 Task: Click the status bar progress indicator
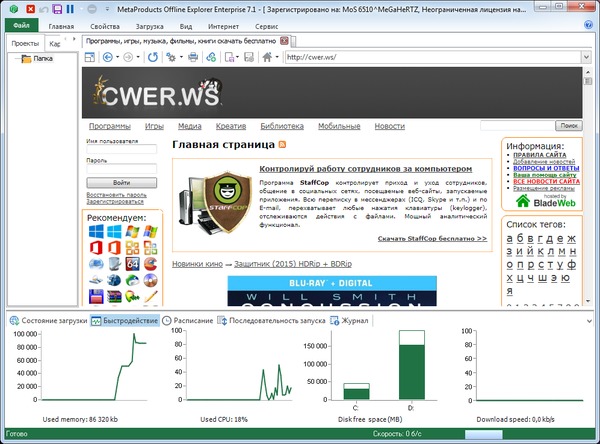pyautogui.click(x=484, y=434)
